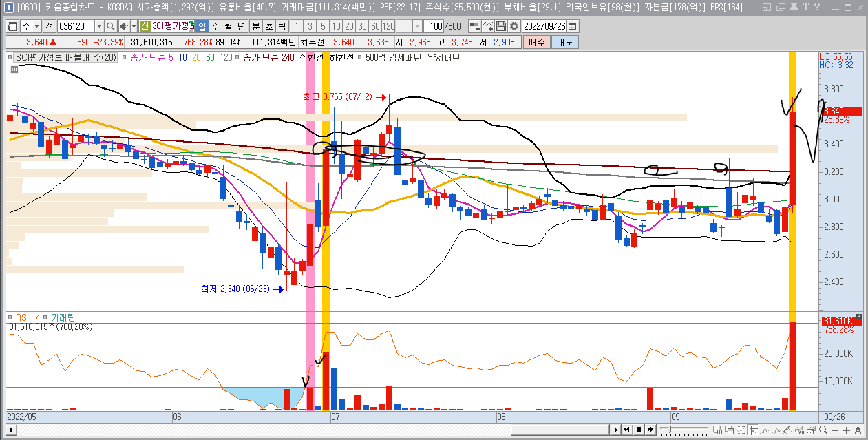Image resolution: width=868 pixels, height=440 pixels.
Task: Open the interval combo box after 120
Action: point(409,26)
